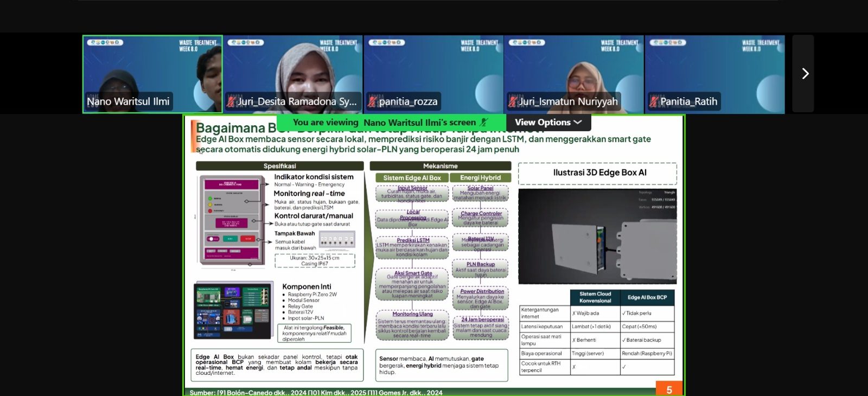
Task: Click muted mic icon beside panitia_rozza
Action: [x=372, y=101]
